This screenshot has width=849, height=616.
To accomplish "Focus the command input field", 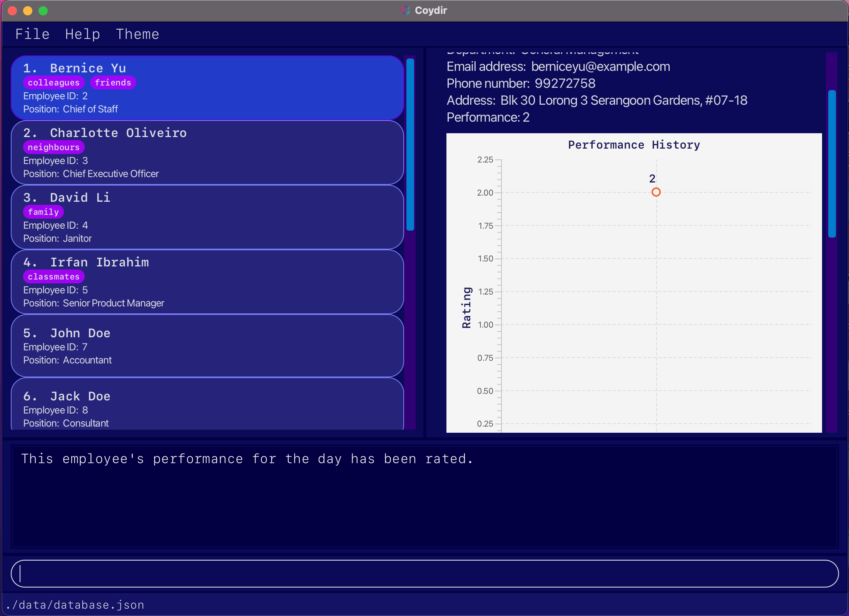I will pos(424,574).
